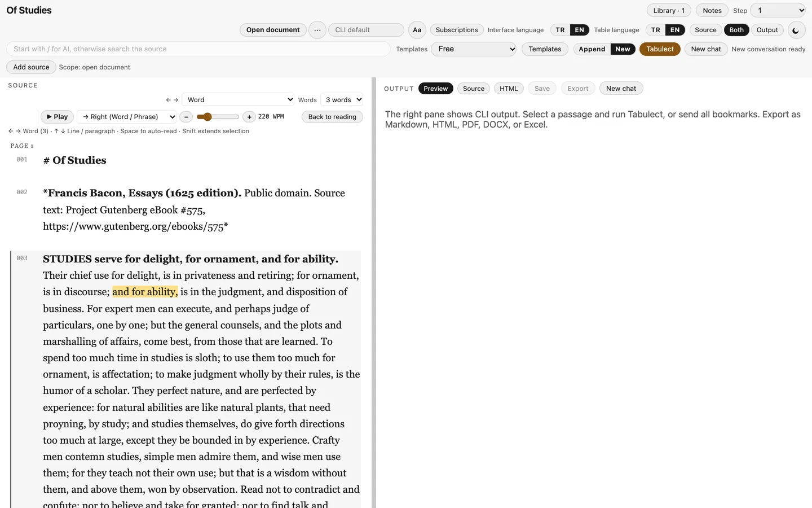
Task: Open the Step number dropdown
Action: 778,10
